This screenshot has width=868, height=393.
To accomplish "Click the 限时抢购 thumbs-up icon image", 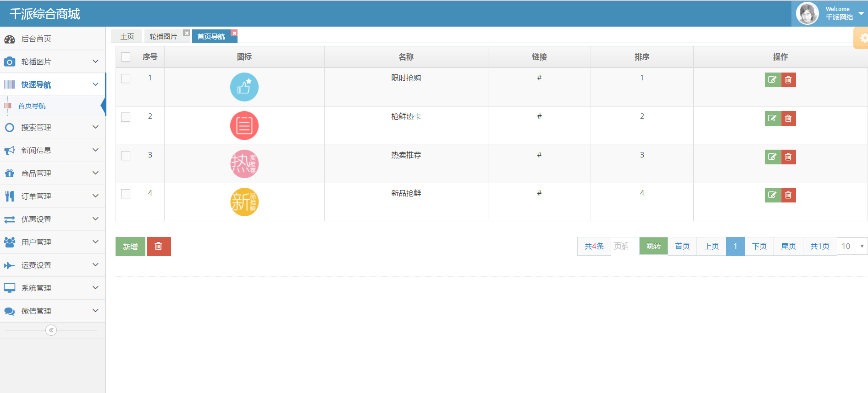I will (x=244, y=87).
